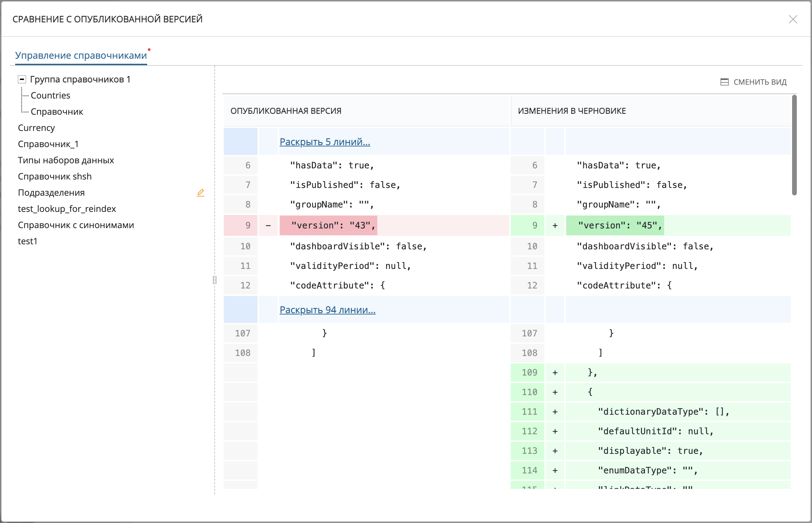Expand the hidden 5 lines link
The height and width of the screenshot is (523, 812).
[324, 142]
